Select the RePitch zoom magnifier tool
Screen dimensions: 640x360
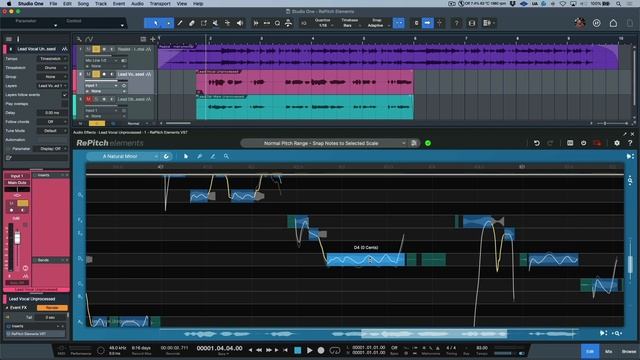(x=226, y=156)
